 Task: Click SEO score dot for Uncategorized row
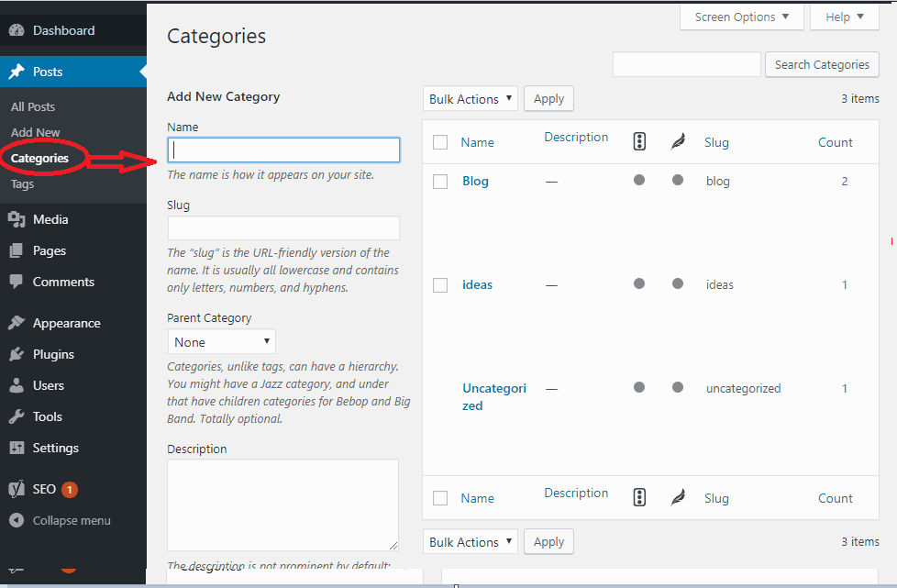click(639, 387)
